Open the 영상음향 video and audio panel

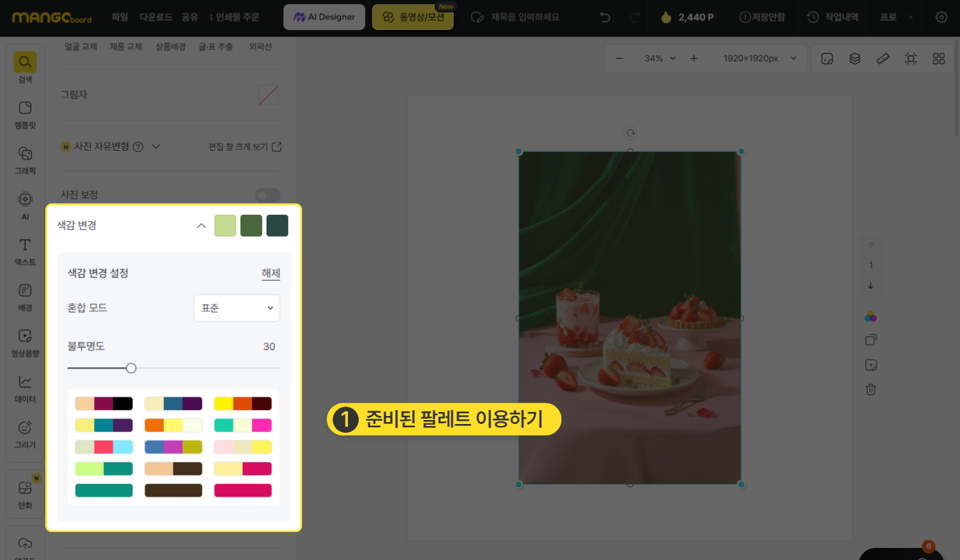pyautogui.click(x=25, y=343)
